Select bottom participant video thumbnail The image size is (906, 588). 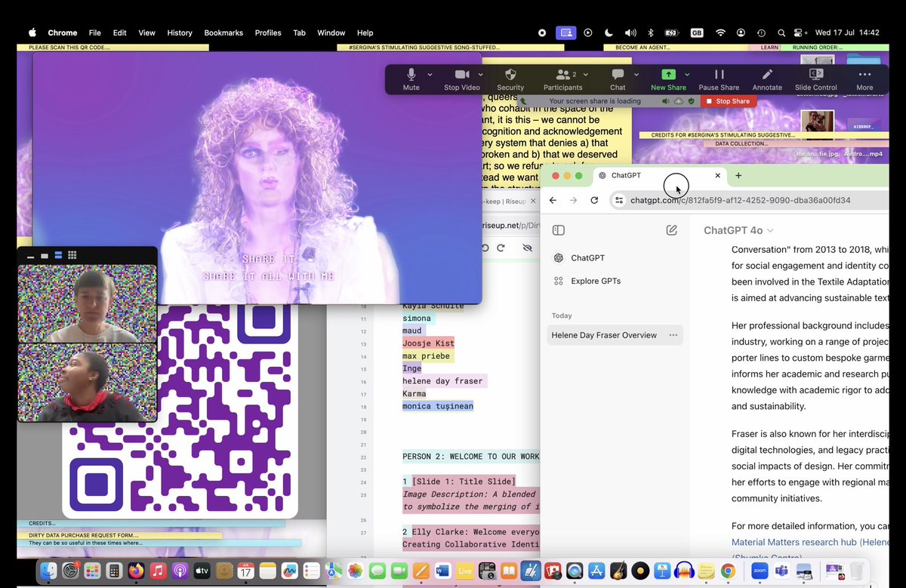pyautogui.click(x=88, y=383)
